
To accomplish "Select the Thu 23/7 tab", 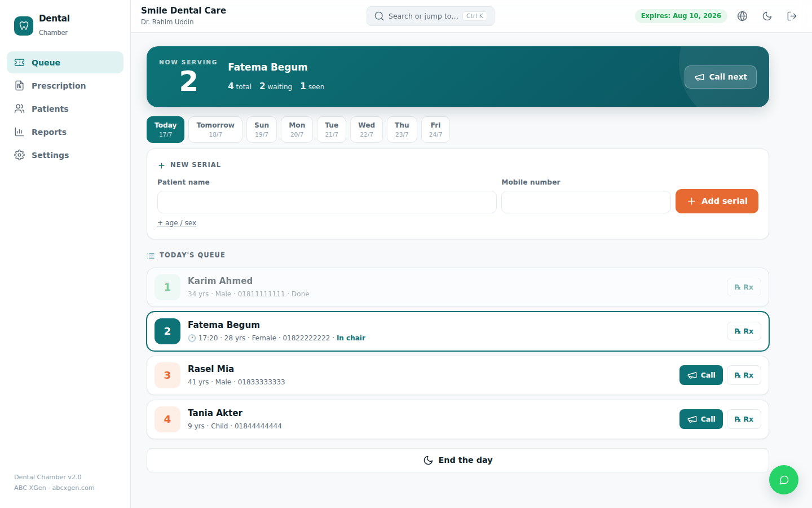I will pos(402,129).
